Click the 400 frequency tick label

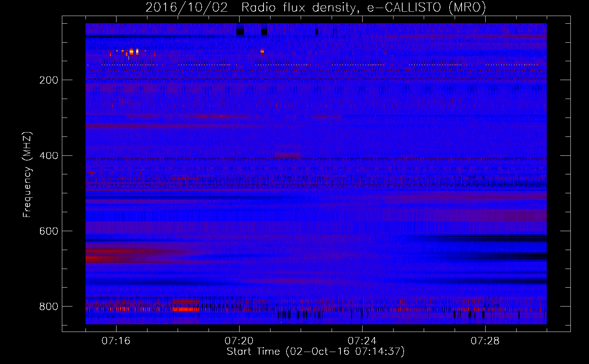point(48,156)
